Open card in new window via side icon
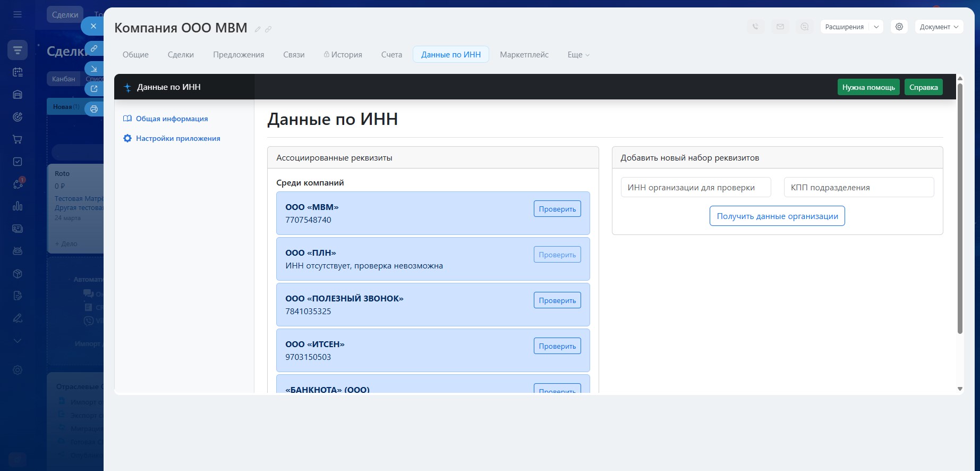This screenshot has height=471, width=980. coord(94,89)
